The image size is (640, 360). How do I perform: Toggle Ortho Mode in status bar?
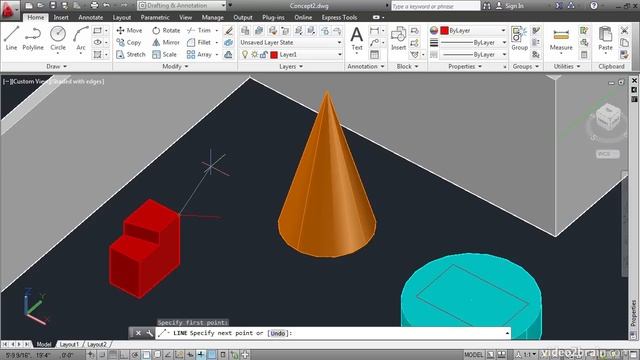(x=124, y=355)
